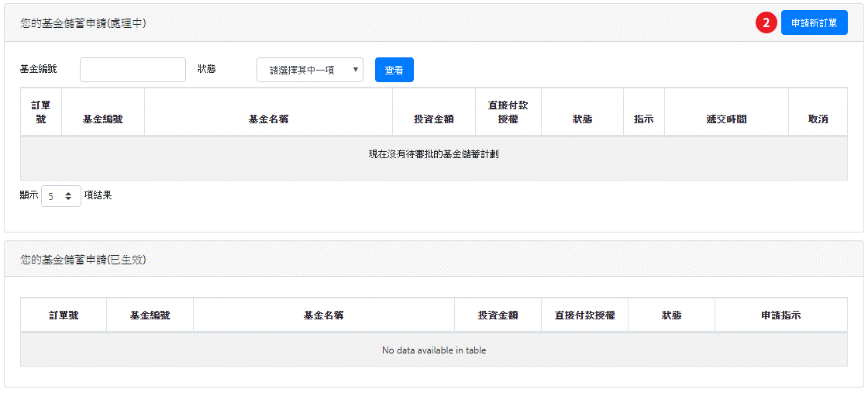
Task: Click the 申請新訂單 button
Action: coord(814,23)
